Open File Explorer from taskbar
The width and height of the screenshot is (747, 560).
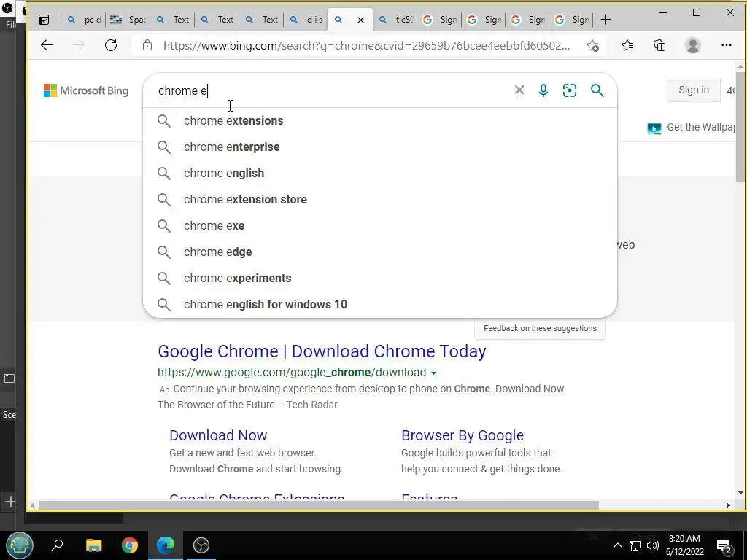point(94,545)
